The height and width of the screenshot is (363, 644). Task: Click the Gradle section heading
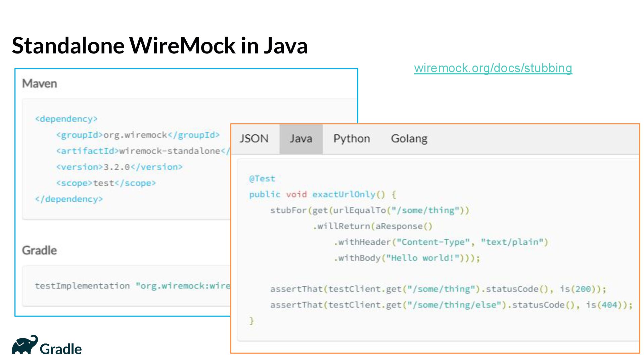(39, 250)
